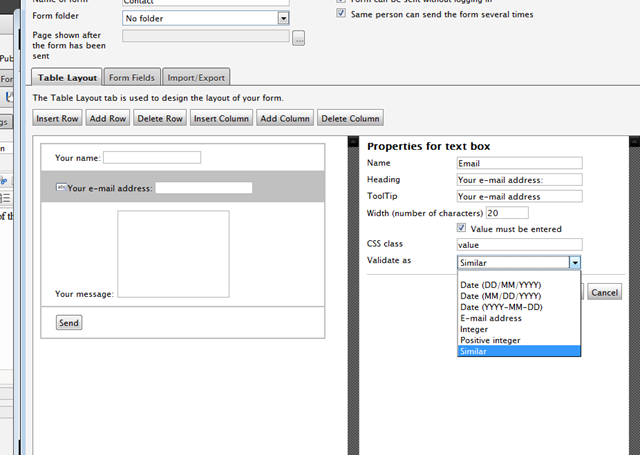
Task: Click the ToolTip text field
Action: (x=519, y=196)
